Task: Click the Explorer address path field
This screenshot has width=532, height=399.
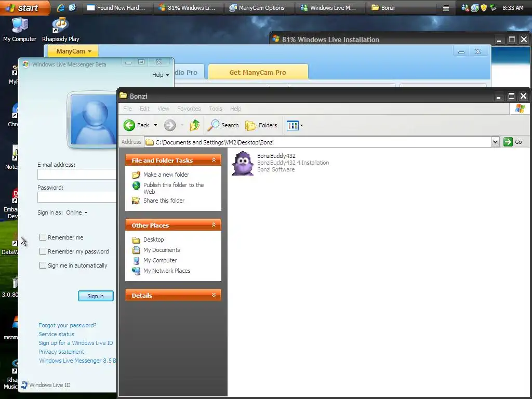Action: click(x=318, y=142)
